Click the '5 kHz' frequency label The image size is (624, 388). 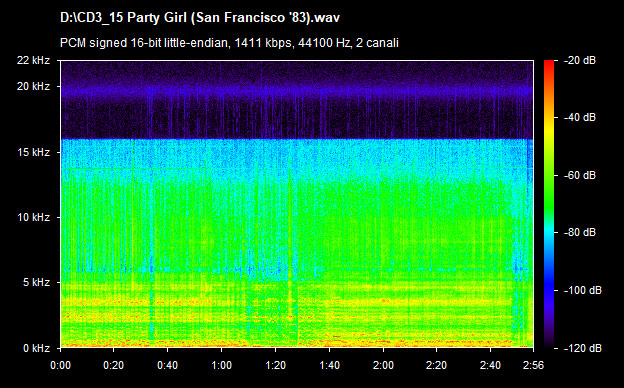pos(36,283)
